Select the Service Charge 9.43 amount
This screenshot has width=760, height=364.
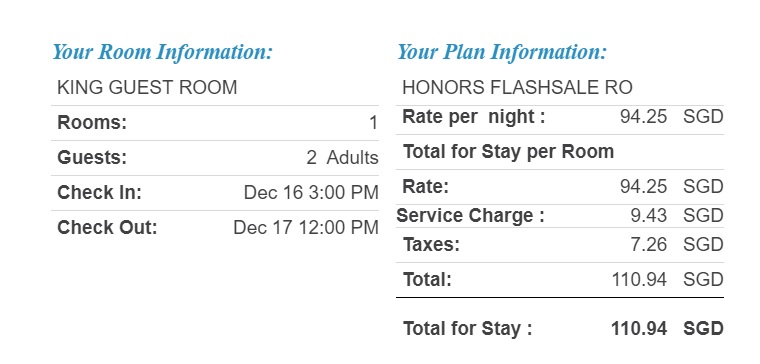(x=649, y=216)
